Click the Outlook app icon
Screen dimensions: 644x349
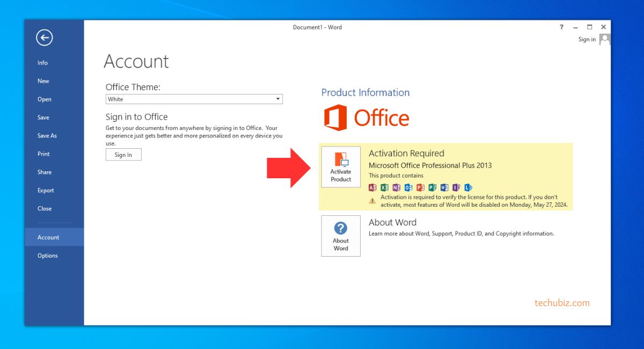408,187
